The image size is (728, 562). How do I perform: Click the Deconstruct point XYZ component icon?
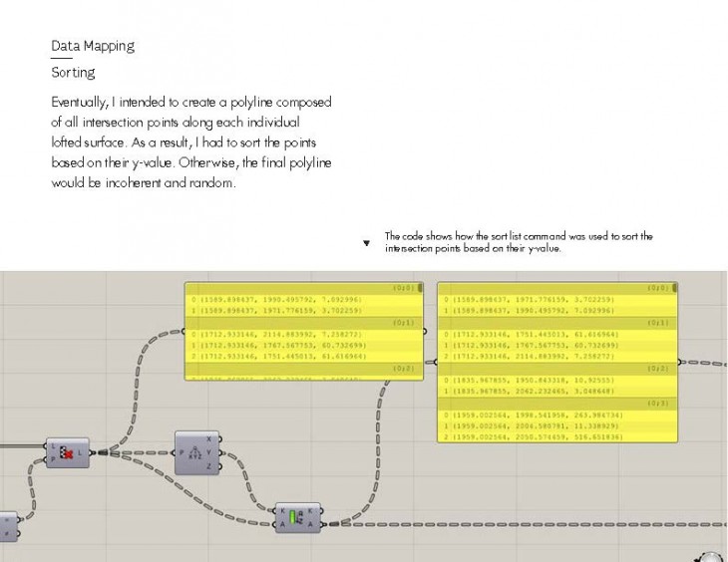194,452
